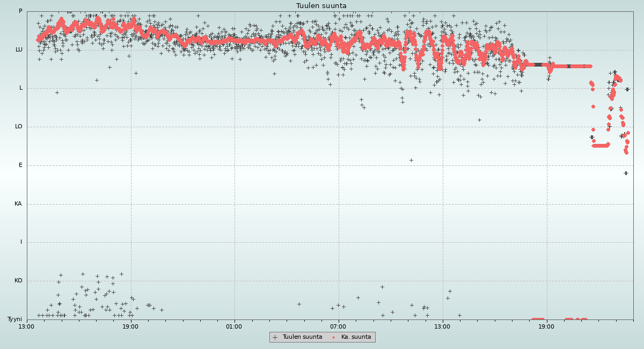Select the "Ka. suunta" legend label
Screen dimensions: 644x349
tap(356, 337)
